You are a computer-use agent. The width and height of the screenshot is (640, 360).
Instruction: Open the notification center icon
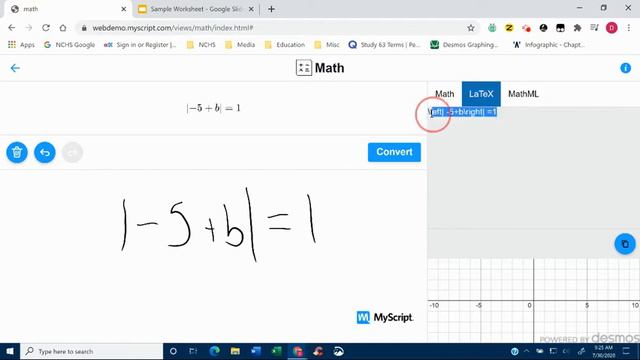[627, 351]
